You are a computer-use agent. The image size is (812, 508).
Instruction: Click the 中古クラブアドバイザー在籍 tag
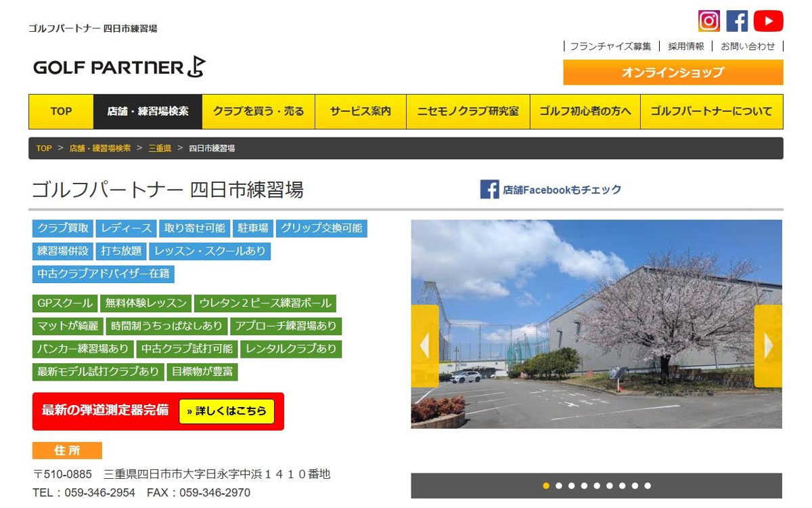point(104,274)
